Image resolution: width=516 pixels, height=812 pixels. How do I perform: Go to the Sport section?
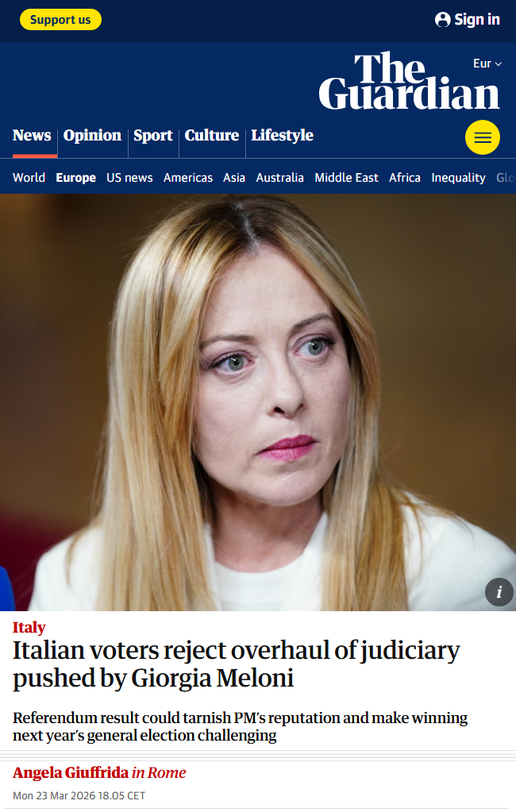153,135
